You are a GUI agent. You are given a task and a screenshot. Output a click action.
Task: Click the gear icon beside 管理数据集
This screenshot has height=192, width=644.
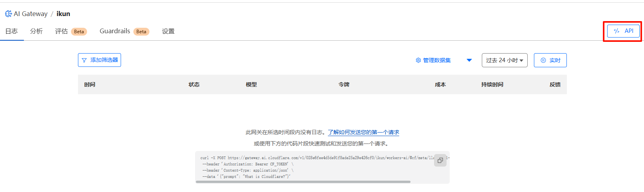[418, 60]
